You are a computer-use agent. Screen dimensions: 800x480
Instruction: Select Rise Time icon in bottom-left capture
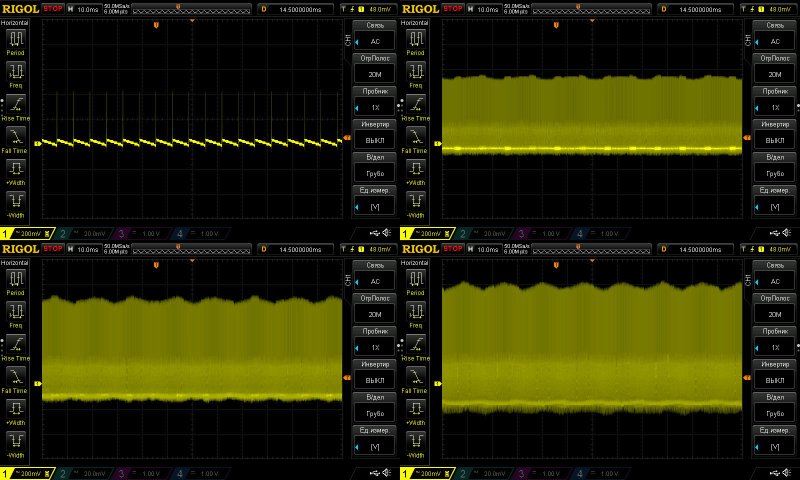click(x=16, y=344)
